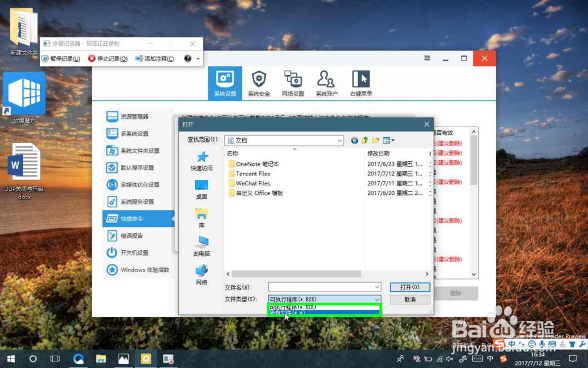Launch Microsoft Edge from the taskbar

pos(78,357)
